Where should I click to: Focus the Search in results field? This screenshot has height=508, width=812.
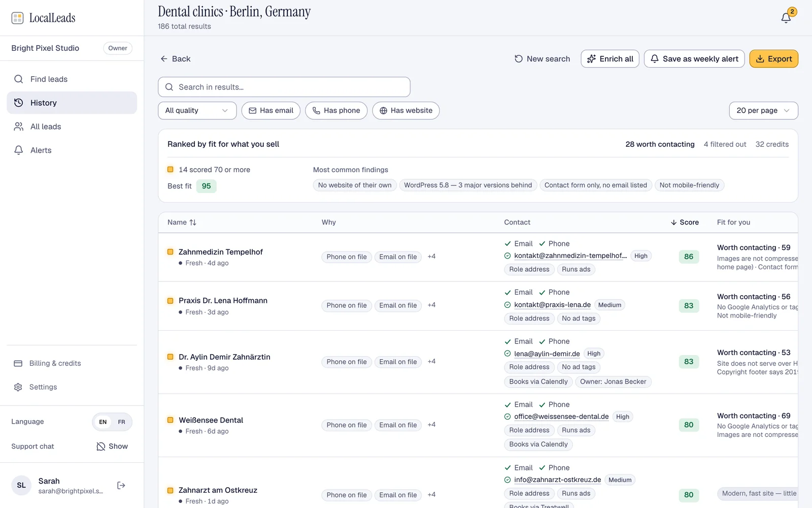pos(284,87)
